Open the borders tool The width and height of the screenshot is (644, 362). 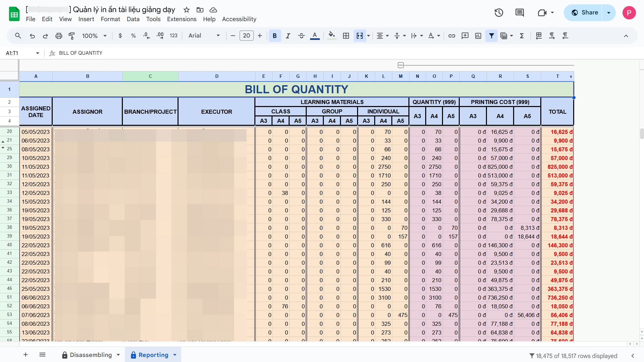[346, 36]
